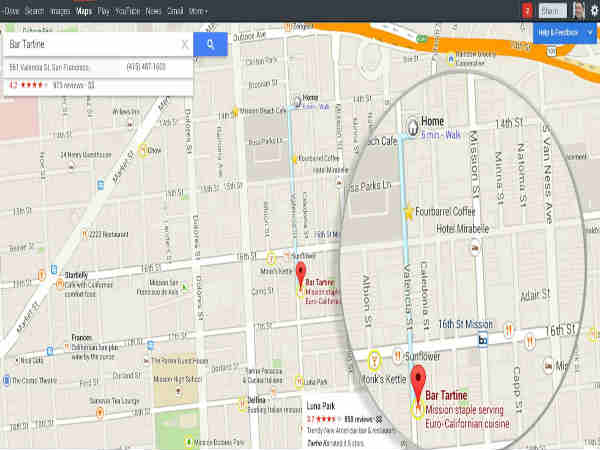The height and width of the screenshot is (450, 600).
Task: Click the 24 Henry Guesthouse label
Action: [86, 155]
